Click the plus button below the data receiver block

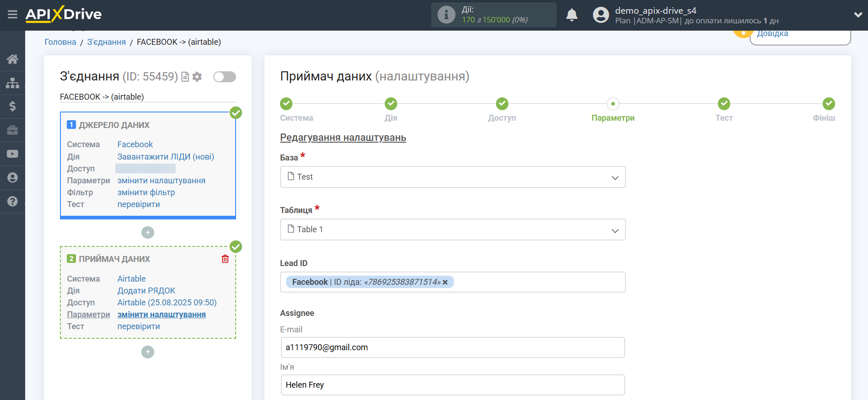[148, 352]
